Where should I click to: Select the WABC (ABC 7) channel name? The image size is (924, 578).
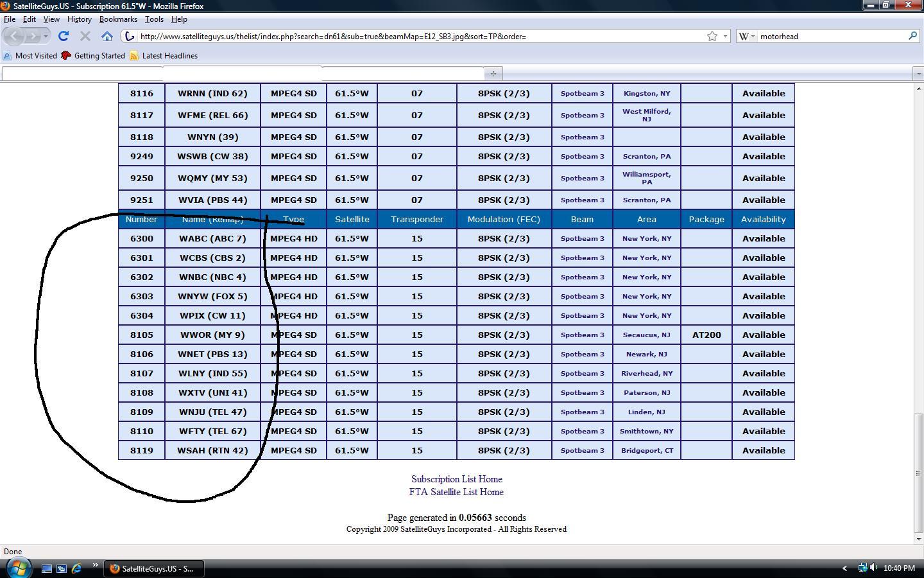coord(212,238)
